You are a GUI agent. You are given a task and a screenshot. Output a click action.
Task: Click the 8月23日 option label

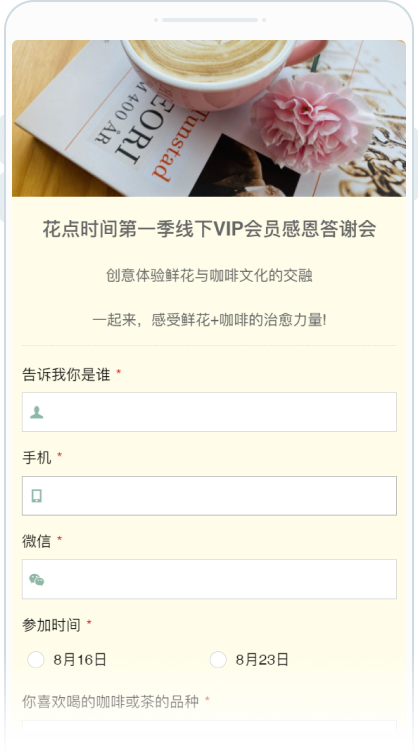262,660
